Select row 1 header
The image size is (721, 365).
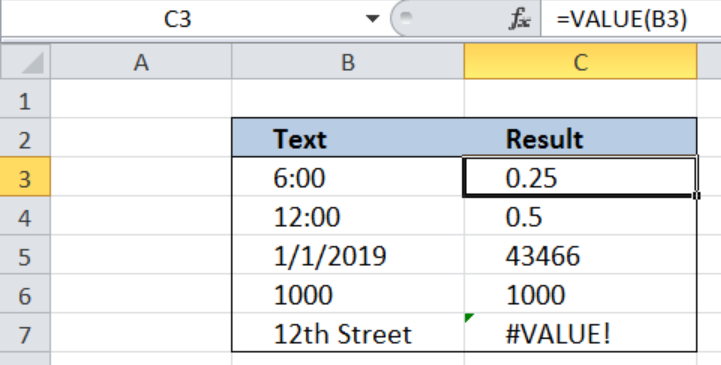tap(25, 99)
